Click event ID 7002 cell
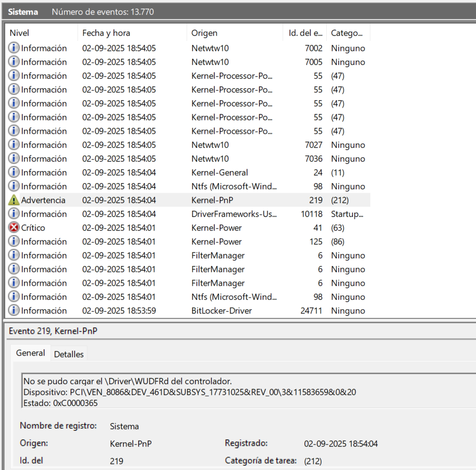The image size is (476, 470). 314,48
